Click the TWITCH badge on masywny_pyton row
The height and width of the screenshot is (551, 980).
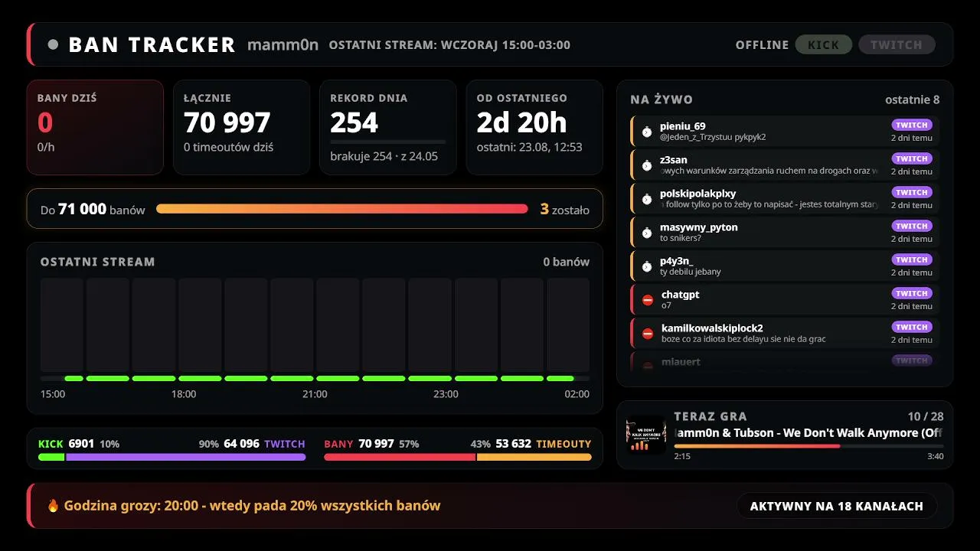[912, 226]
